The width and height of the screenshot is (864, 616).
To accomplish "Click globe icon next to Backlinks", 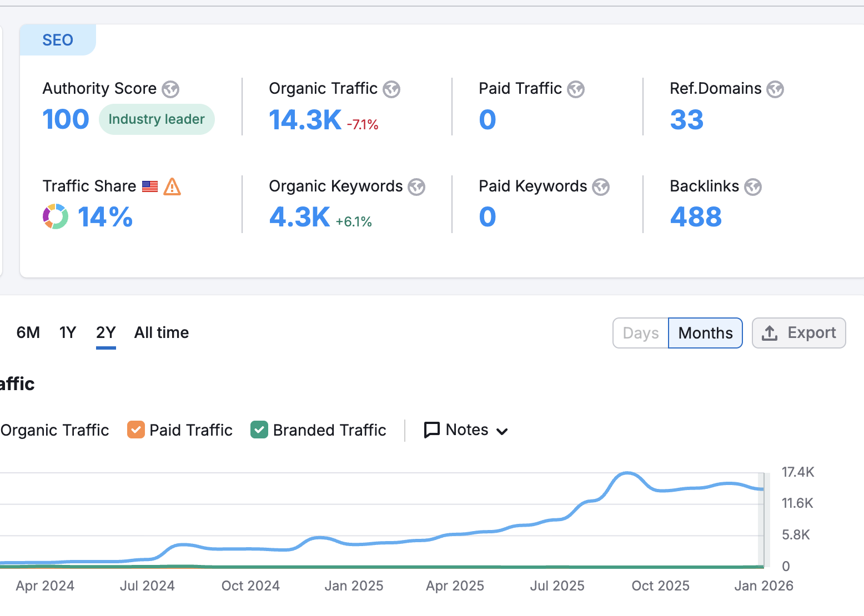I will coord(753,187).
